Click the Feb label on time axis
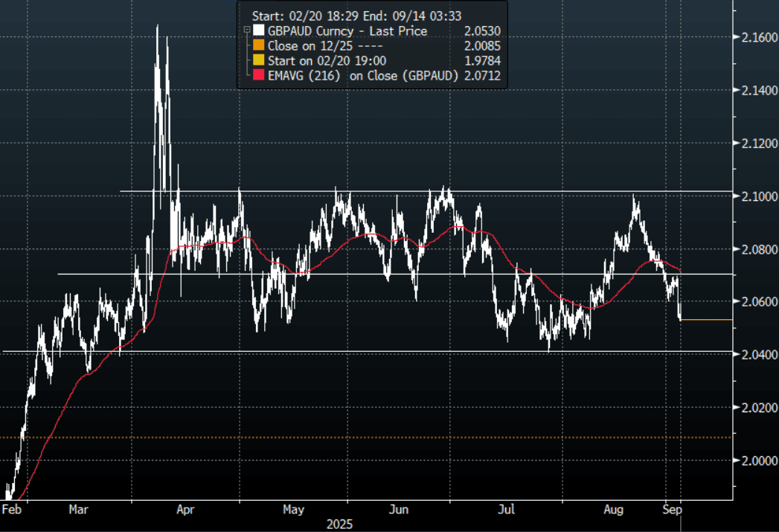The height and width of the screenshot is (532, 779). (11, 510)
